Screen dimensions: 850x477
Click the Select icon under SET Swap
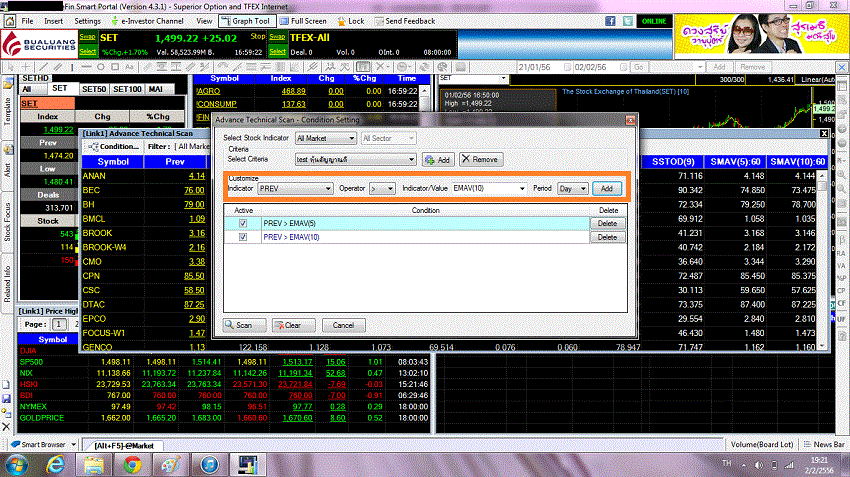(87, 51)
